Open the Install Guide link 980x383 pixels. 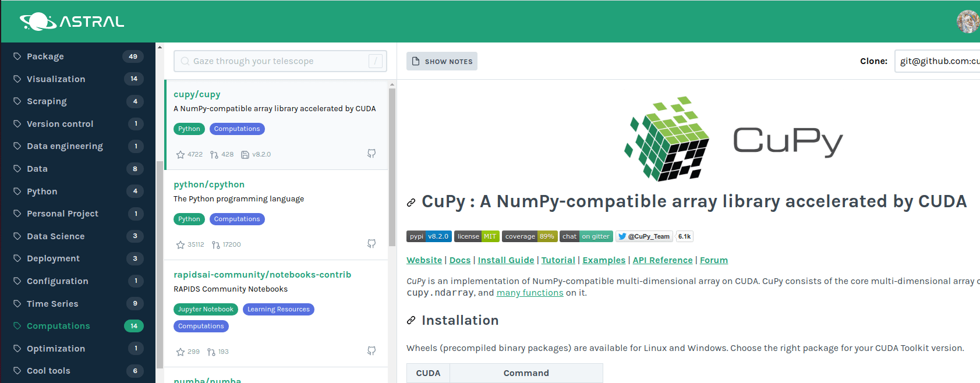(x=506, y=260)
